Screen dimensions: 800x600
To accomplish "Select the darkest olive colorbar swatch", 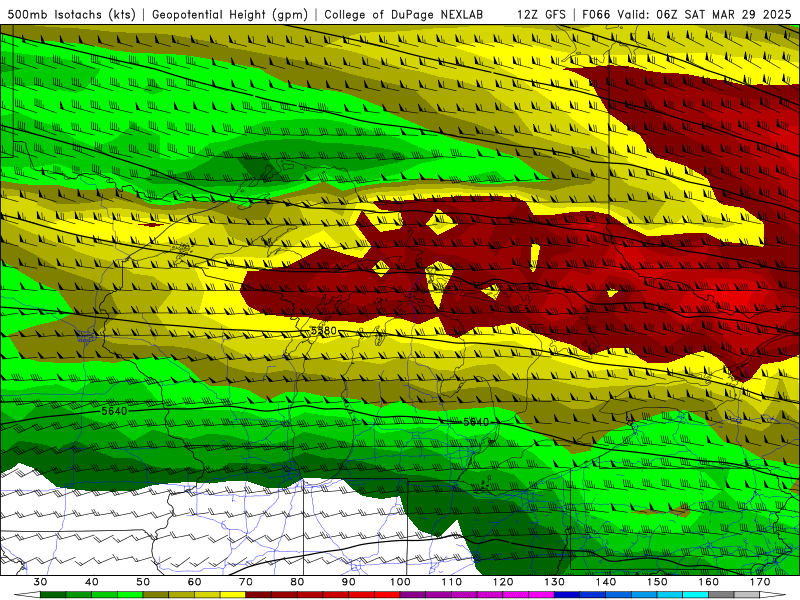I will pos(156,594).
